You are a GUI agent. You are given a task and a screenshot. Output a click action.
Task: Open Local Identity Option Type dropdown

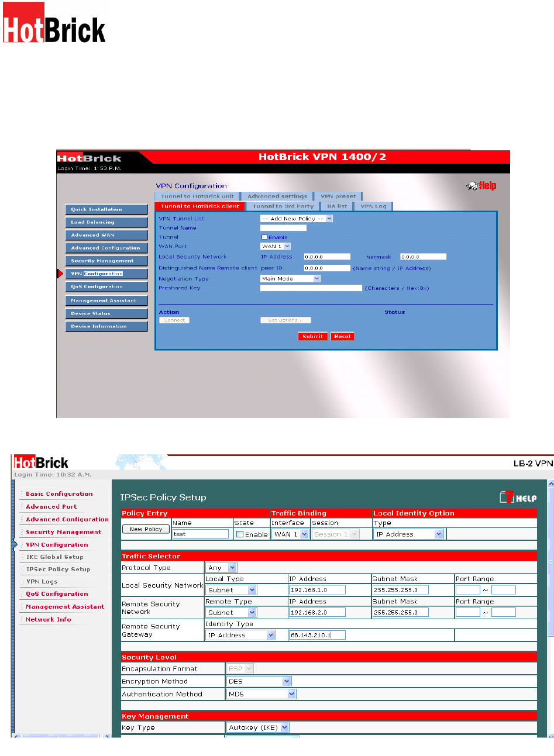click(408, 534)
